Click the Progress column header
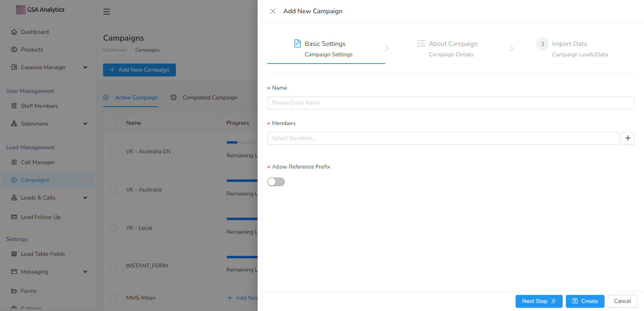 (238, 123)
